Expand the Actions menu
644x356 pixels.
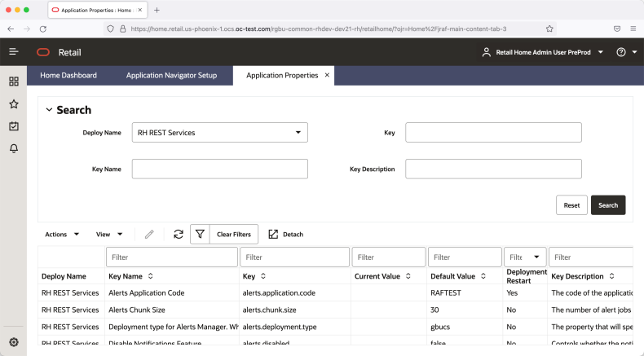pos(62,234)
